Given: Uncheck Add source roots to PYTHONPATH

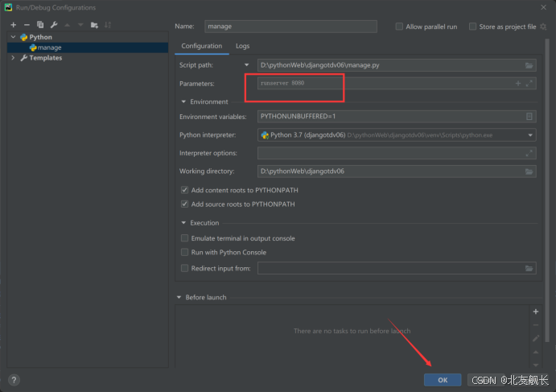Looking at the screenshot, I should point(184,204).
